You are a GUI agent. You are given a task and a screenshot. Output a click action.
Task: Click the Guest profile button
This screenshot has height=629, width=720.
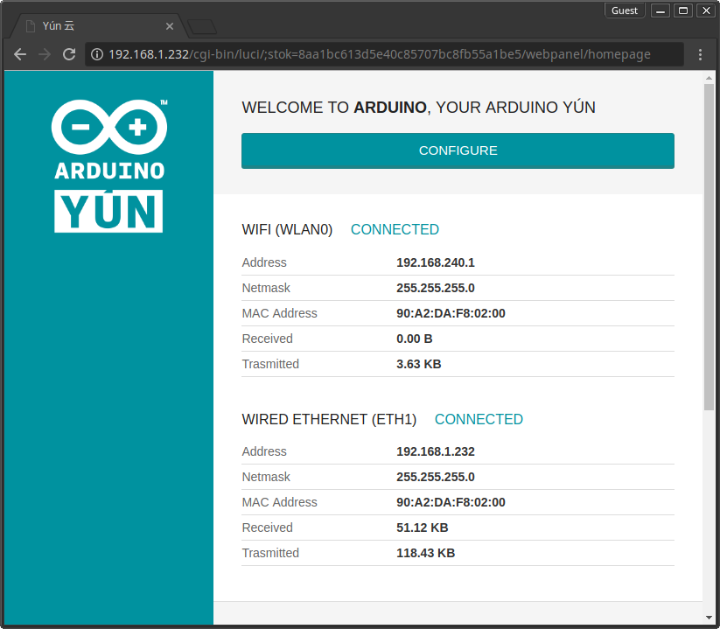click(x=624, y=10)
